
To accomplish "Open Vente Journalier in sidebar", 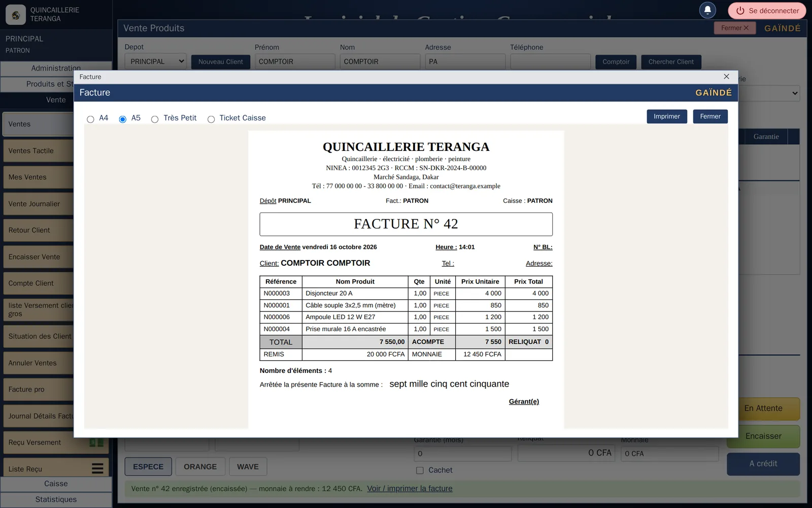I will pos(39,204).
